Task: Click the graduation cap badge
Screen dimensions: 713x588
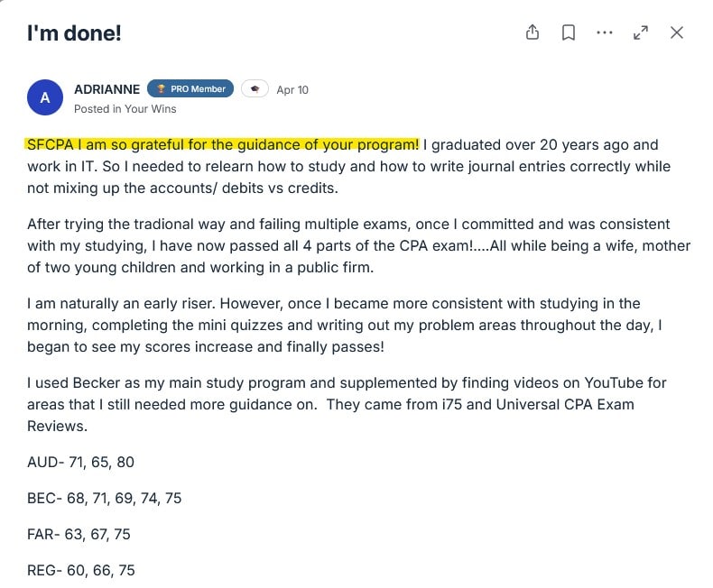Action: tap(255, 89)
